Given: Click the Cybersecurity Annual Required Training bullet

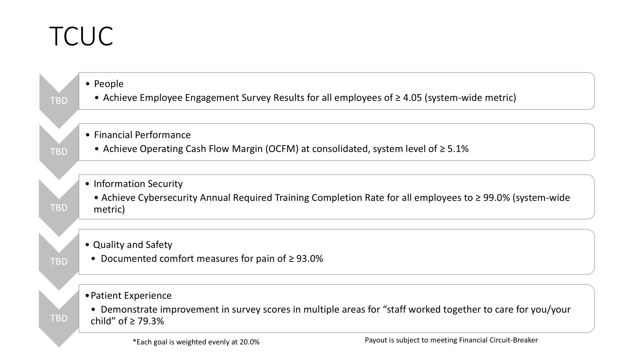Looking at the screenshot, I should click(331, 198).
